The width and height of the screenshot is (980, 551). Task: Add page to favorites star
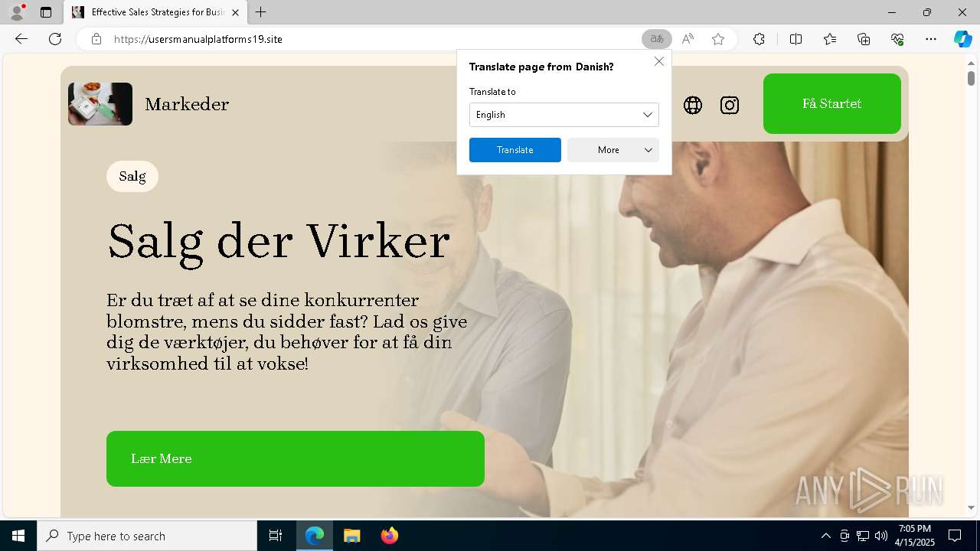(x=718, y=39)
